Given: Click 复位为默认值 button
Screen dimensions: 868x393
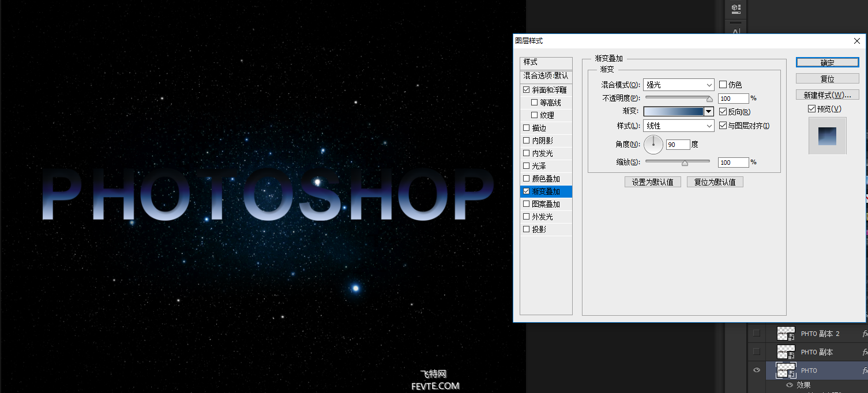Looking at the screenshot, I should pos(715,182).
